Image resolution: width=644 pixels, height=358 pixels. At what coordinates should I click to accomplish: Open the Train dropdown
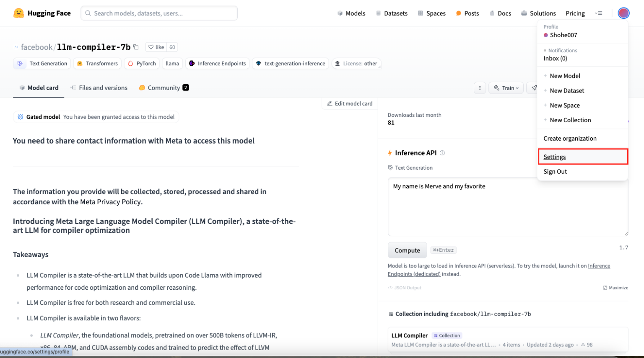pyautogui.click(x=506, y=88)
